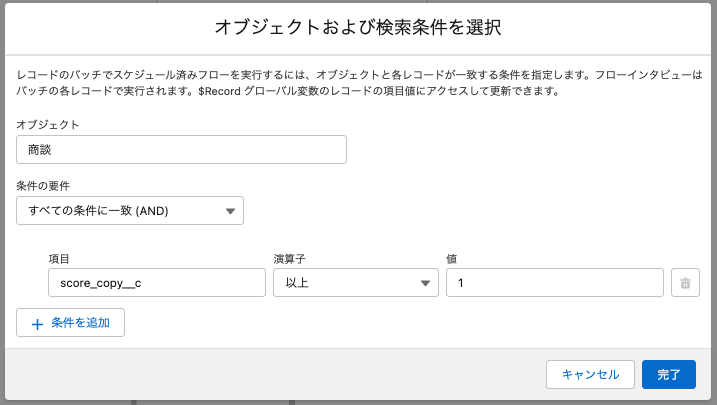Viewport: 717px width, 405px height.
Task: Delete the score_copy__c condition with trash icon
Action: tap(685, 283)
